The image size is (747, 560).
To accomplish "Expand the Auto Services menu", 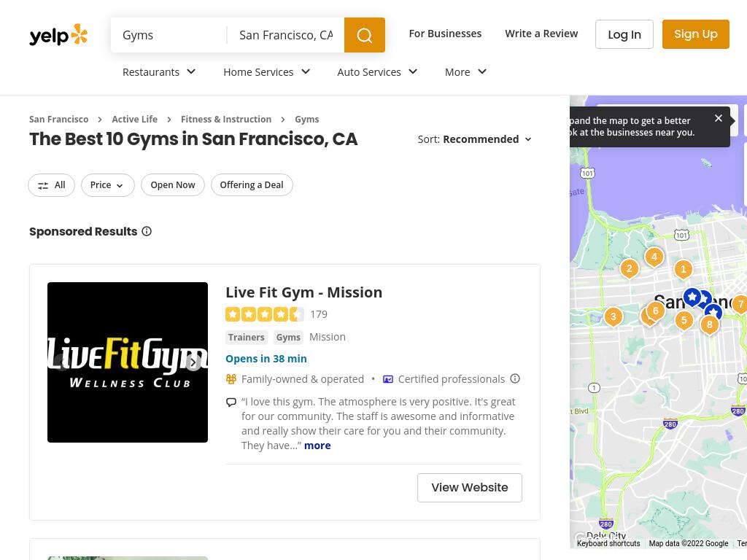I will tap(377, 72).
